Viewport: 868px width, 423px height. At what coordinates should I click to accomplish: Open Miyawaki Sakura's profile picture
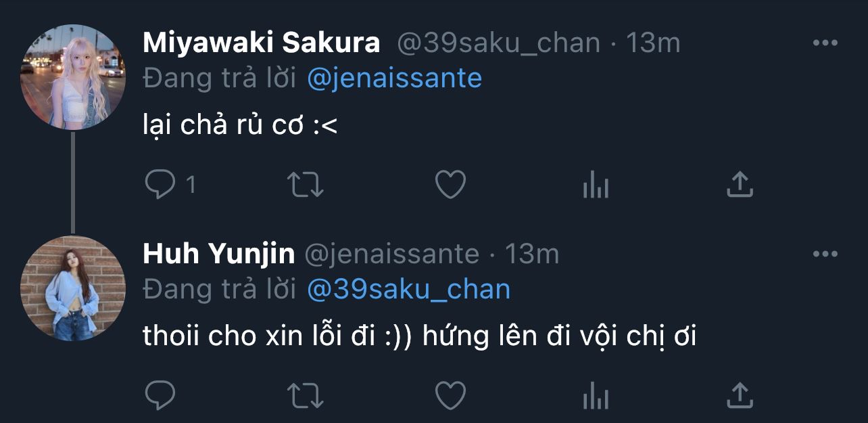coord(73,76)
